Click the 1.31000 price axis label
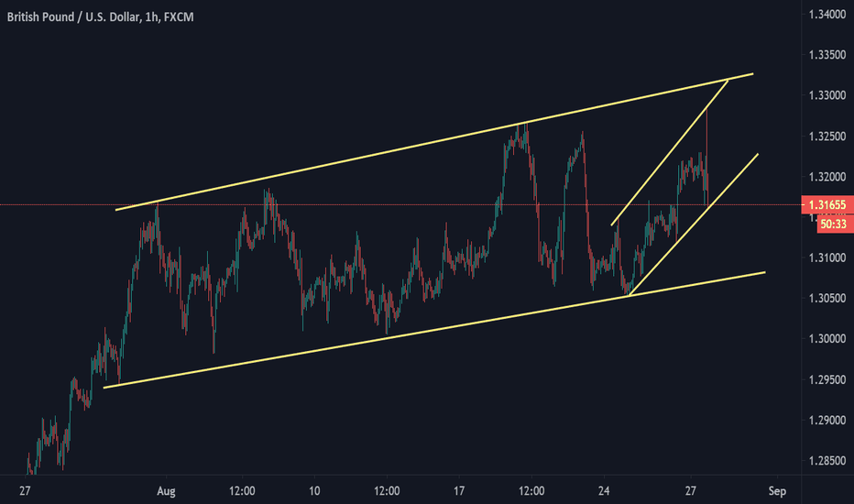The width and height of the screenshot is (854, 504). 827,257
